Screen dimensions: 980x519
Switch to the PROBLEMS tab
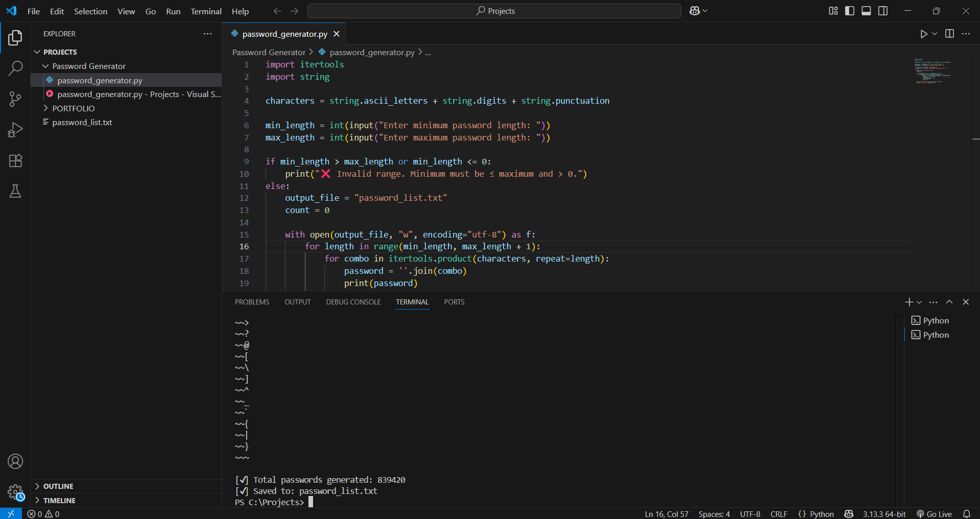(x=252, y=302)
